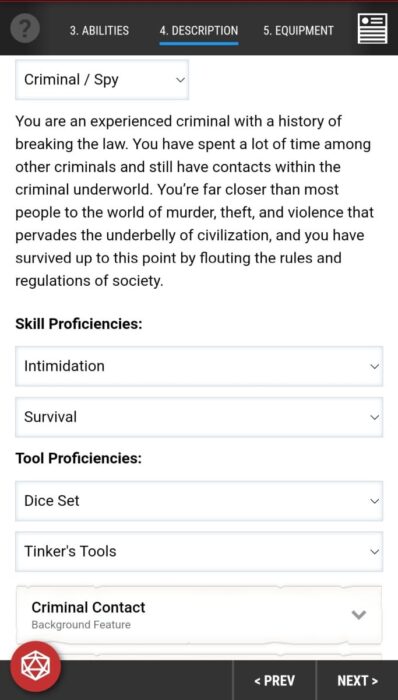
Task: Click the Dice Set dropdown arrow
Action: click(374, 501)
